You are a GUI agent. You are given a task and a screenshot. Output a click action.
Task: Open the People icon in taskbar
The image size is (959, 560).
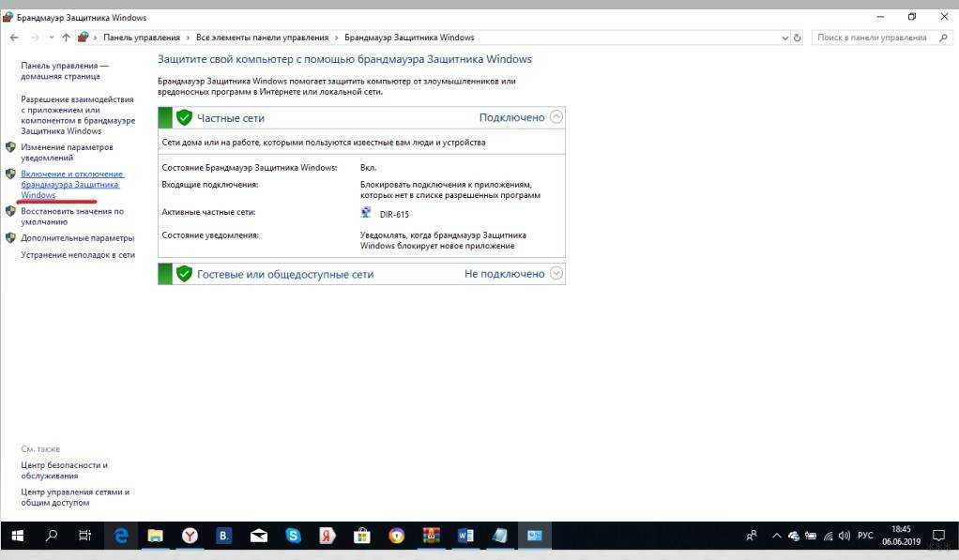click(752, 537)
